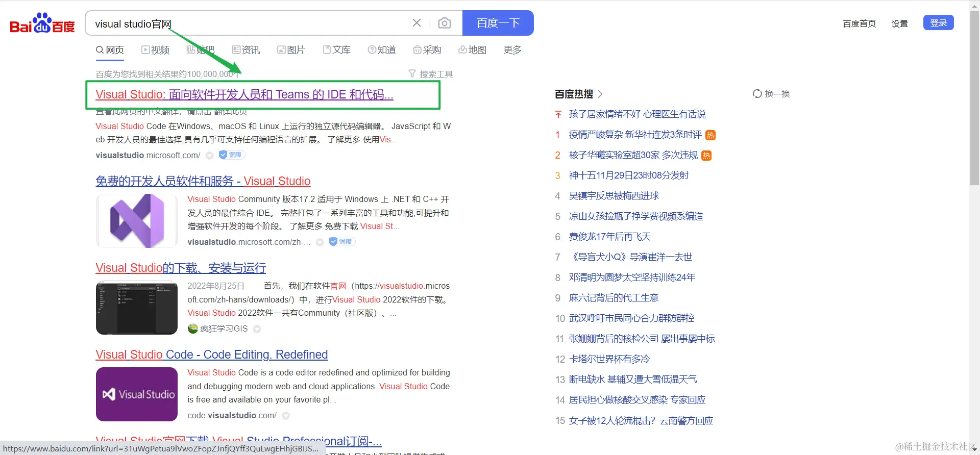Open hot search 邓清明为圆梦太空坚持训练24年

pos(632,277)
